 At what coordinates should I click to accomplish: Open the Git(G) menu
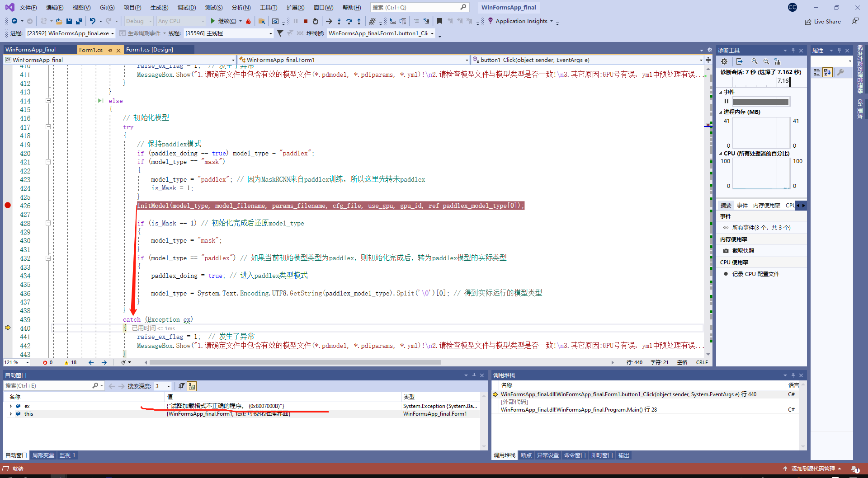[x=108, y=7]
